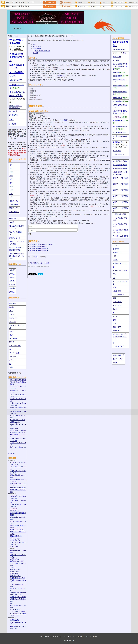The width and height of the screenshot is (138, 644).
Task: Open アットウィキTOP footer link
Action: click(69, 637)
